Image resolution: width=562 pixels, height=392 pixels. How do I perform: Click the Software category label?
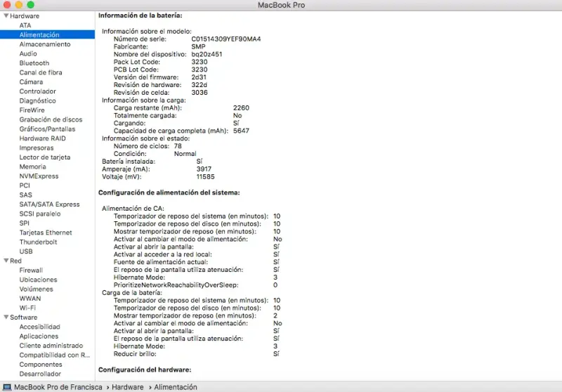[24, 318]
